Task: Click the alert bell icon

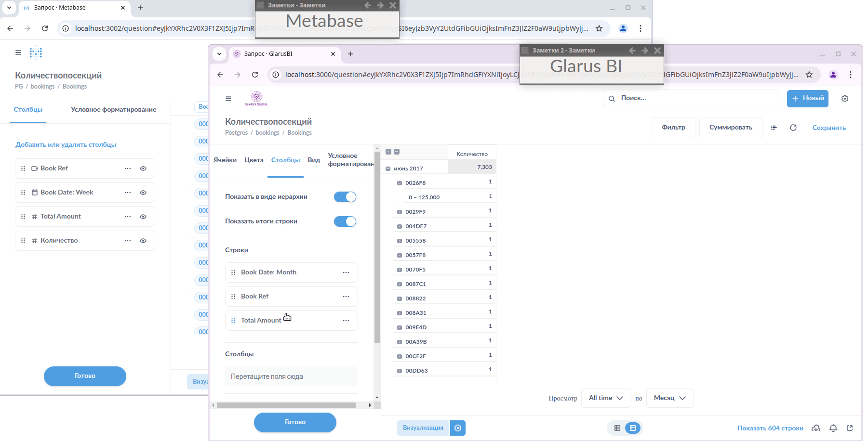Action: [833, 428]
